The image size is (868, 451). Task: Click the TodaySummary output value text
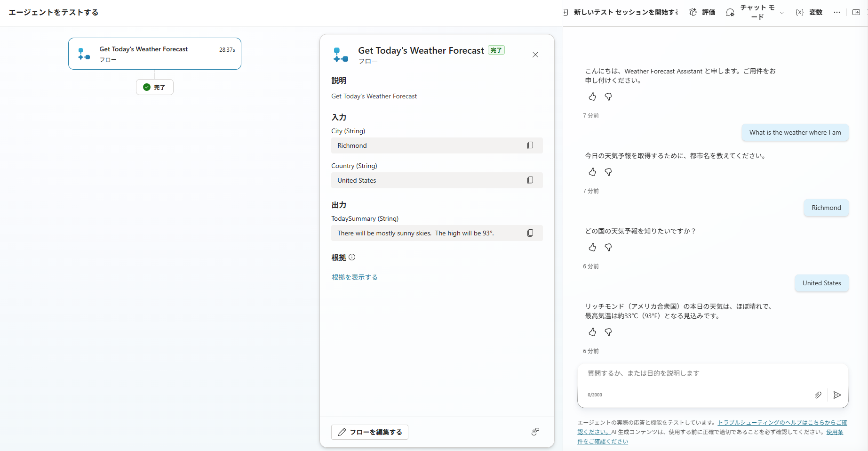[x=415, y=233]
